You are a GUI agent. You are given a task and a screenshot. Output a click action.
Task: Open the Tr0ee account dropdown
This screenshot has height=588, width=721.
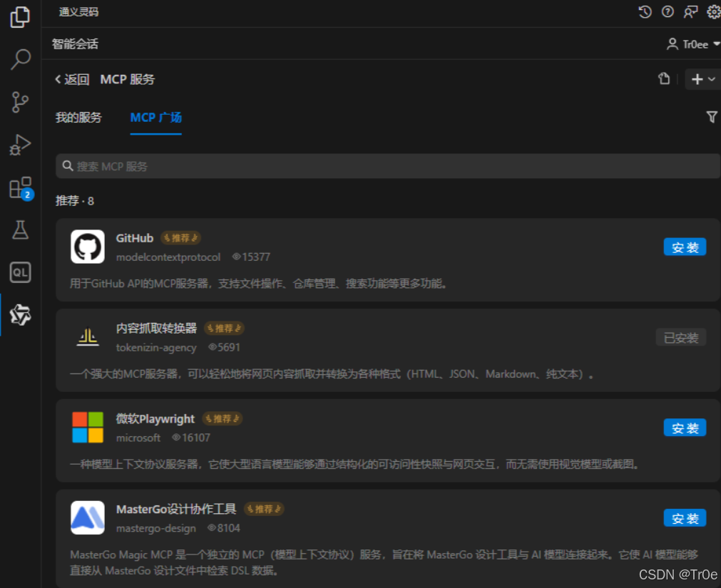pos(693,44)
